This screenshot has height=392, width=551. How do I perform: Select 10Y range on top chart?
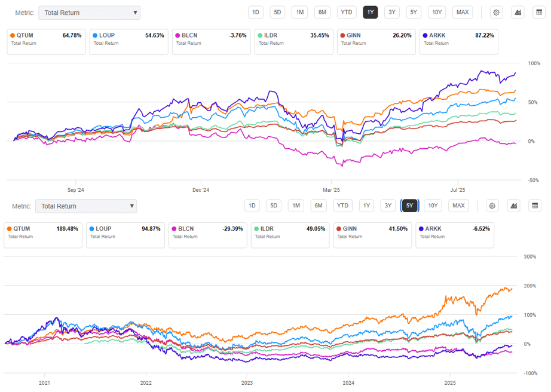pyautogui.click(x=437, y=13)
